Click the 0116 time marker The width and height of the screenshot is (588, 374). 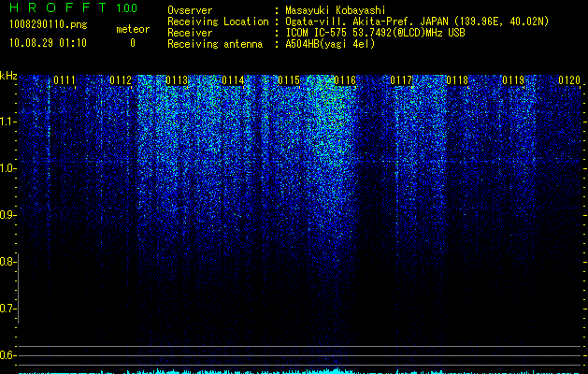(x=345, y=80)
